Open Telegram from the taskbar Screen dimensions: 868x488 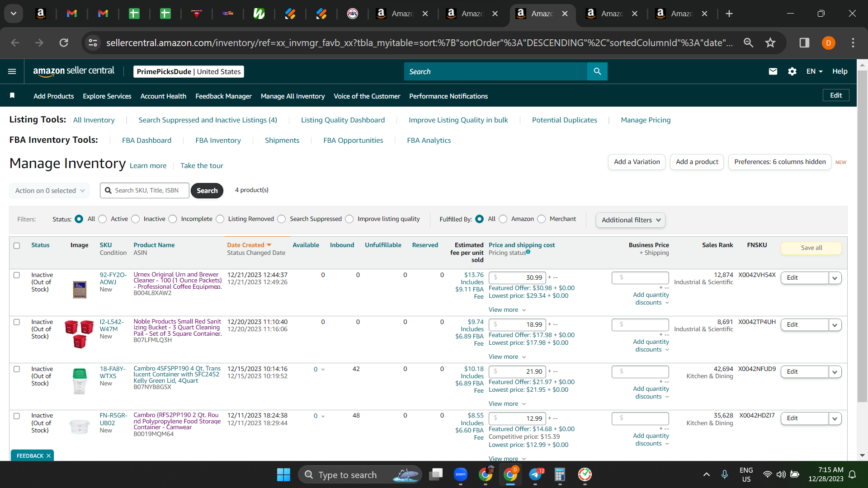click(536, 474)
